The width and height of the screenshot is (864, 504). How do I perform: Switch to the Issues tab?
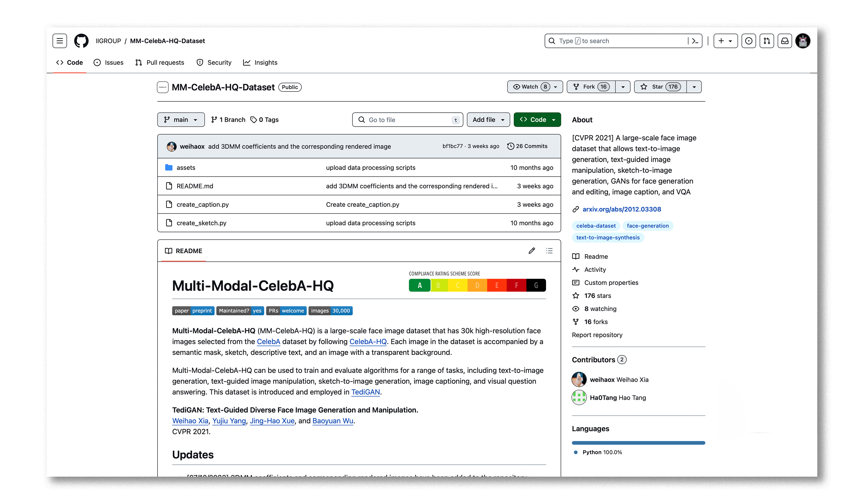[108, 62]
